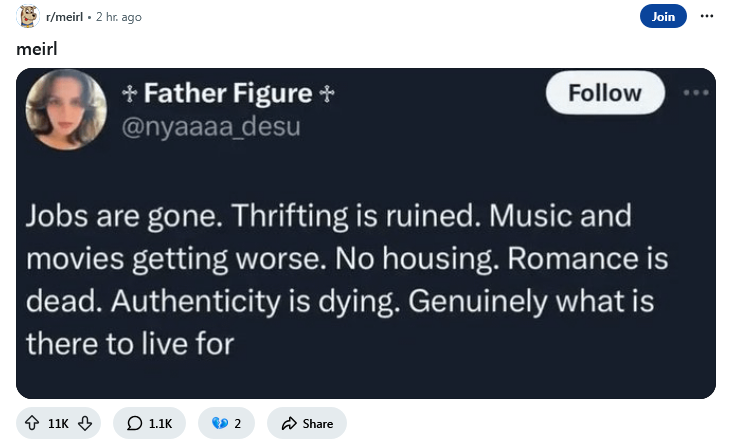Click the award count number 2
The height and width of the screenshot is (443, 732).
238,423
